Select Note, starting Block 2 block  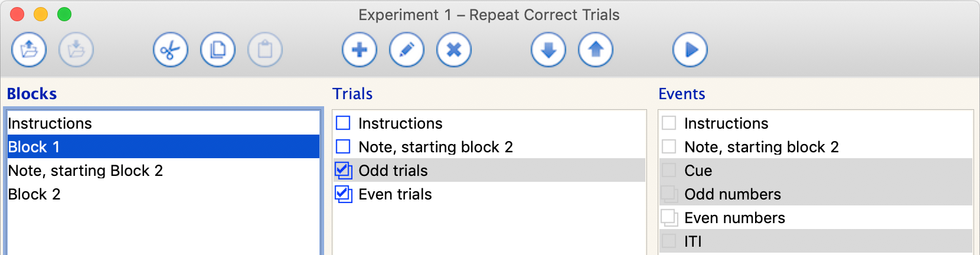click(x=86, y=171)
